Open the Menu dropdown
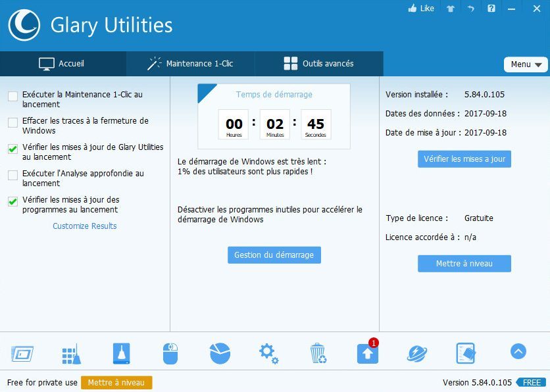The width and height of the screenshot is (550, 392). pyautogui.click(x=526, y=64)
